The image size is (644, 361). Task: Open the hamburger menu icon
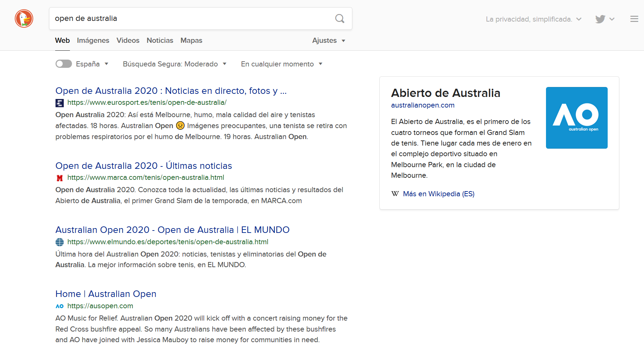coord(634,19)
